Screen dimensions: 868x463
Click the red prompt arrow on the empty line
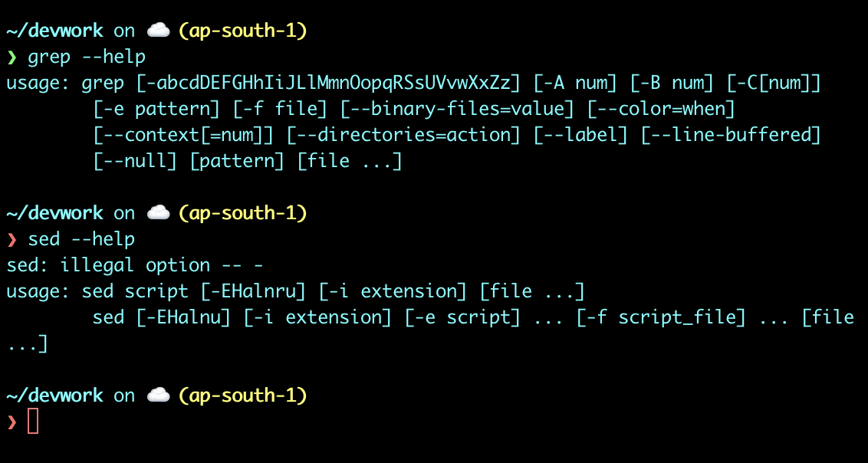tap(12, 422)
